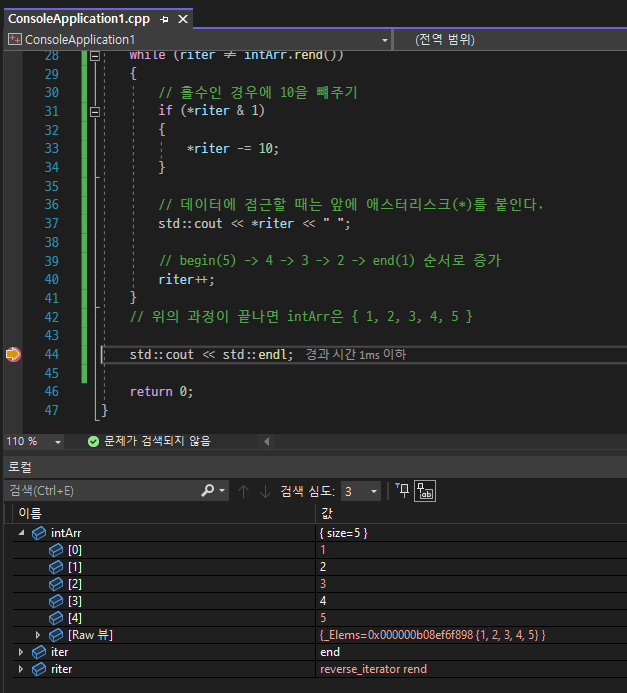This screenshot has height=693, width=627.
Task: Click the 'reverse_iterator rend' value
Action: pyautogui.click(x=373, y=669)
